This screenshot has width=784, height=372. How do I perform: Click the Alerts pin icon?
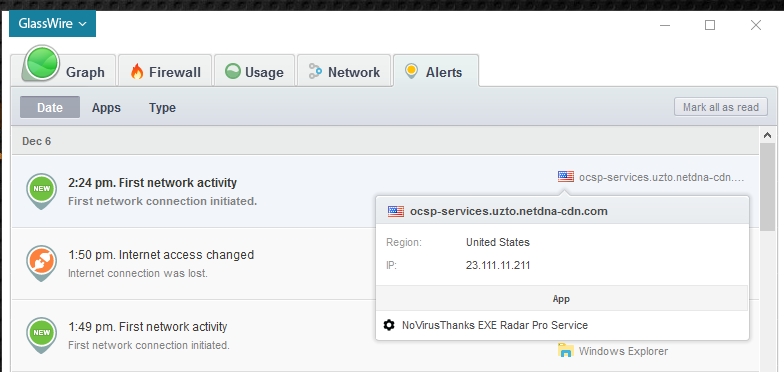[411, 71]
